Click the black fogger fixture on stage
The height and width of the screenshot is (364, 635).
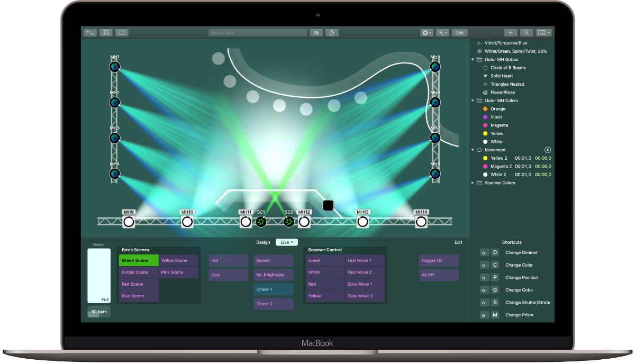click(328, 205)
